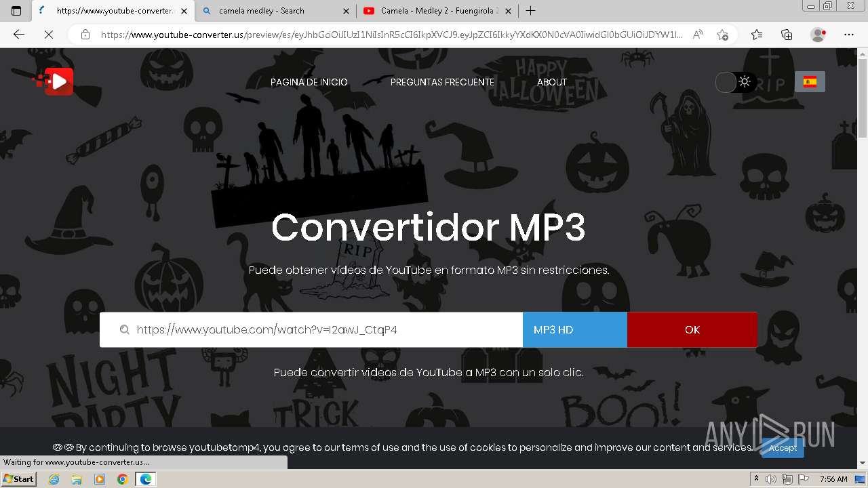Image resolution: width=868 pixels, height=488 pixels.
Task: Open the Windows Start menu
Action: tap(19, 479)
